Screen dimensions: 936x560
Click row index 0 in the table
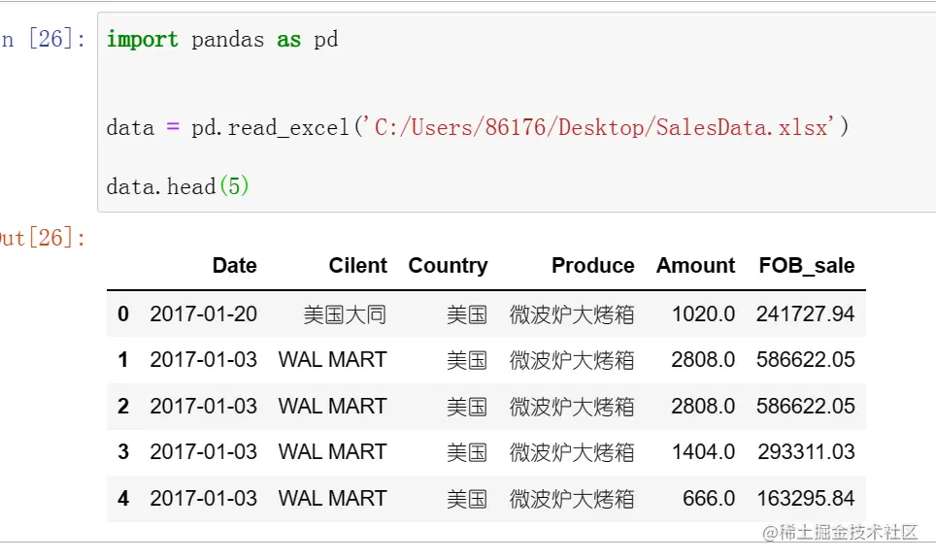(123, 313)
